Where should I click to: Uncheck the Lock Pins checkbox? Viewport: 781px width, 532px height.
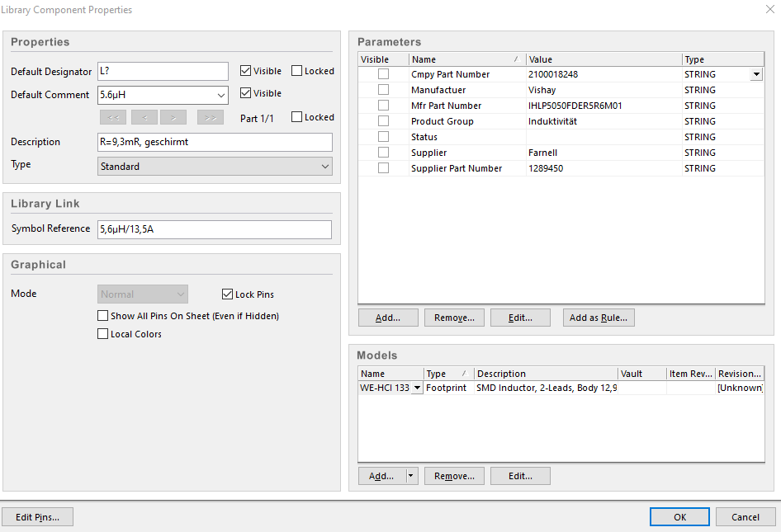(227, 294)
